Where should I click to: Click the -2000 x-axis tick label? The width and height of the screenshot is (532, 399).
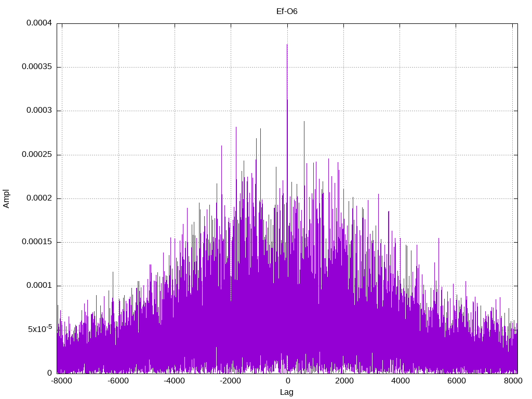tap(230, 381)
